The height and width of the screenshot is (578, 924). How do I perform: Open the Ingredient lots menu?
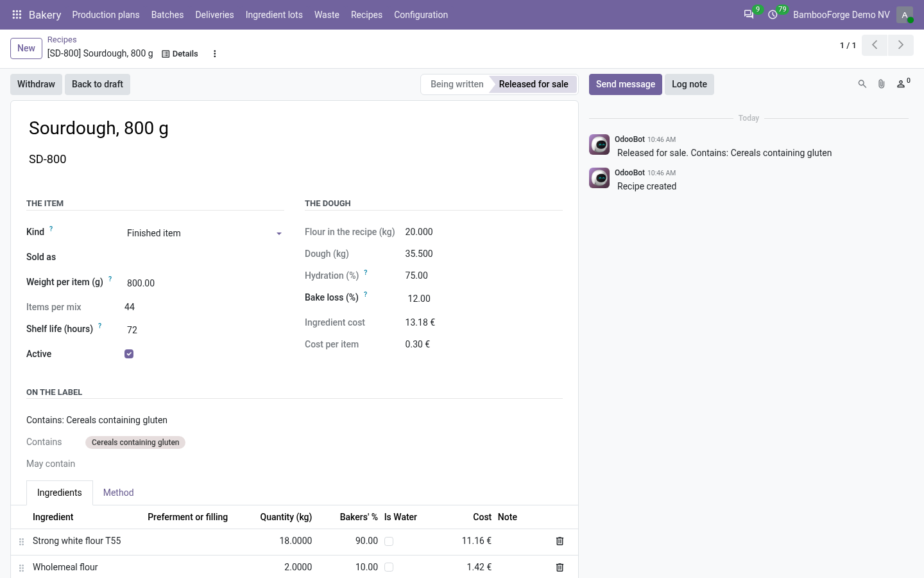[274, 15]
